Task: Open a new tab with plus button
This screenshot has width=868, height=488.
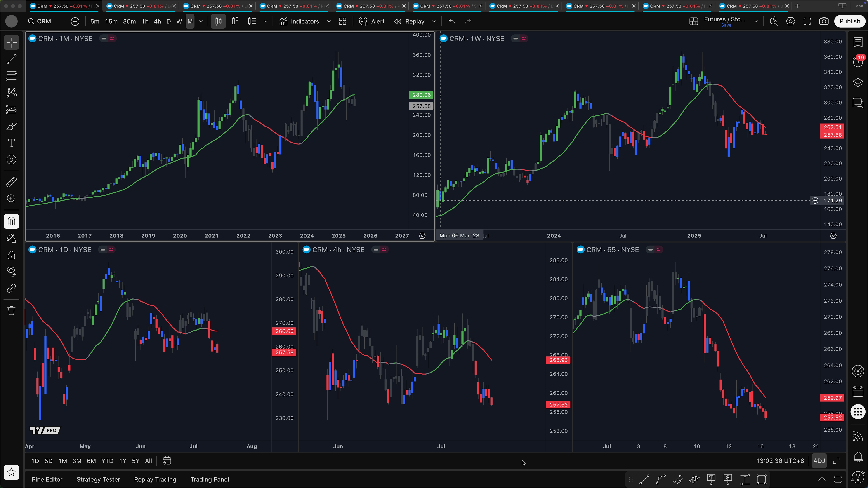Action: pyautogui.click(x=797, y=6)
